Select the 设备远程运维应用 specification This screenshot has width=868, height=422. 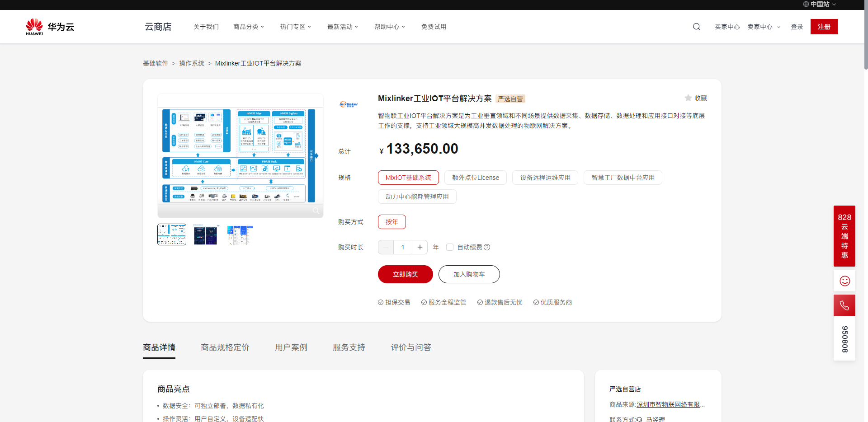click(545, 178)
